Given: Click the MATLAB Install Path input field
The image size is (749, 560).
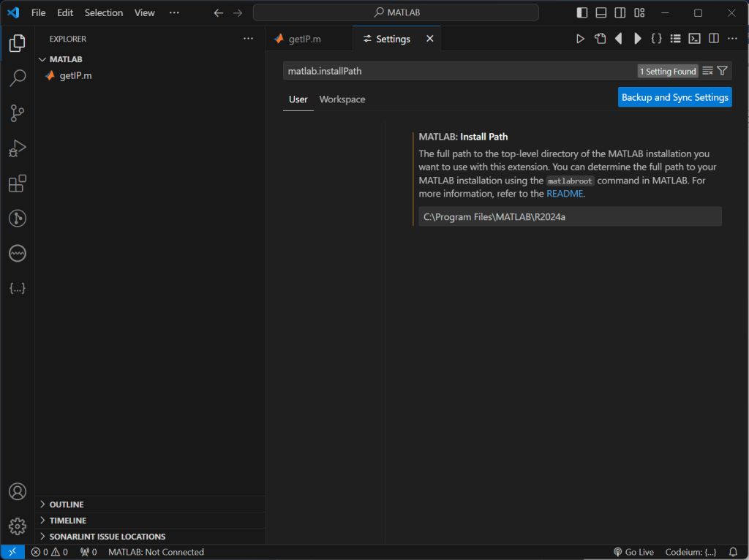Looking at the screenshot, I should (570, 216).
